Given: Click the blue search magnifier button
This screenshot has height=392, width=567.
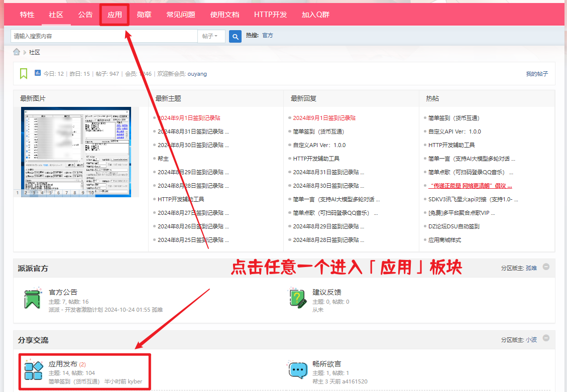Looking at the screenshot, I should click(235, 36).
